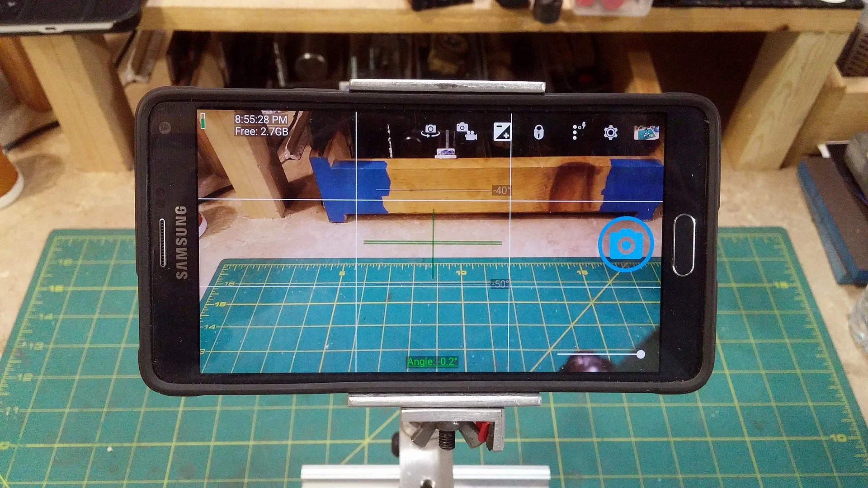Tap the -40° pitch line label
868x488 pixels.
click(501, 190)
